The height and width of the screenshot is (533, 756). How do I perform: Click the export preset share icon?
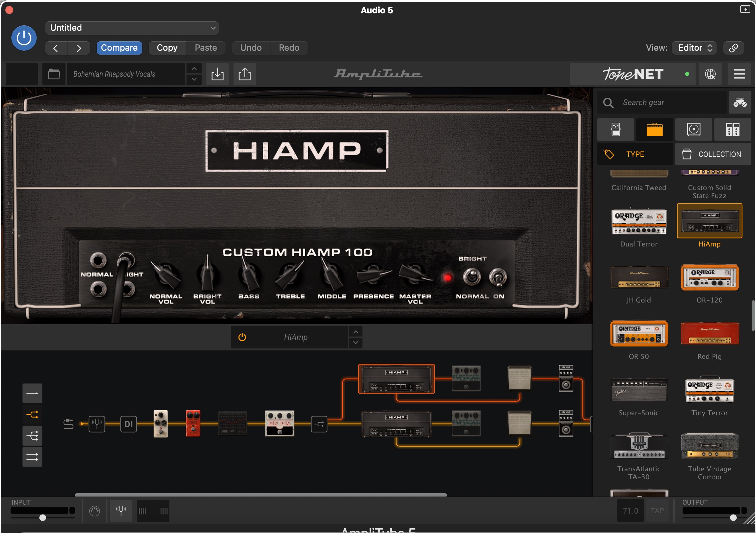coord(245,74)
